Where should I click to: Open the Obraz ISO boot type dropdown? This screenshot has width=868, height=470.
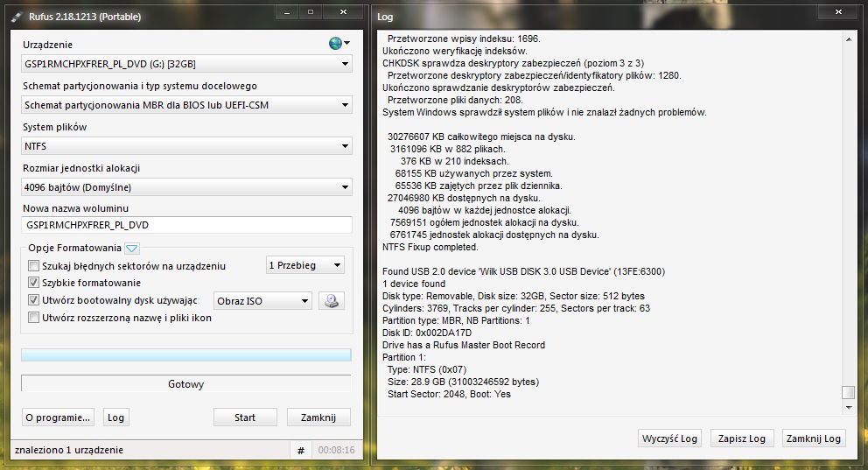tap(262, 301)
